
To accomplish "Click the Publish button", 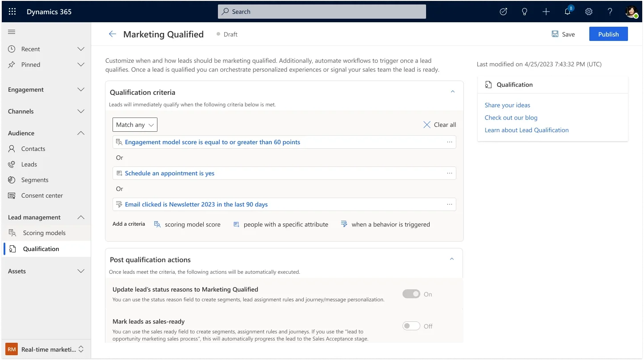I will pos(608,34).
